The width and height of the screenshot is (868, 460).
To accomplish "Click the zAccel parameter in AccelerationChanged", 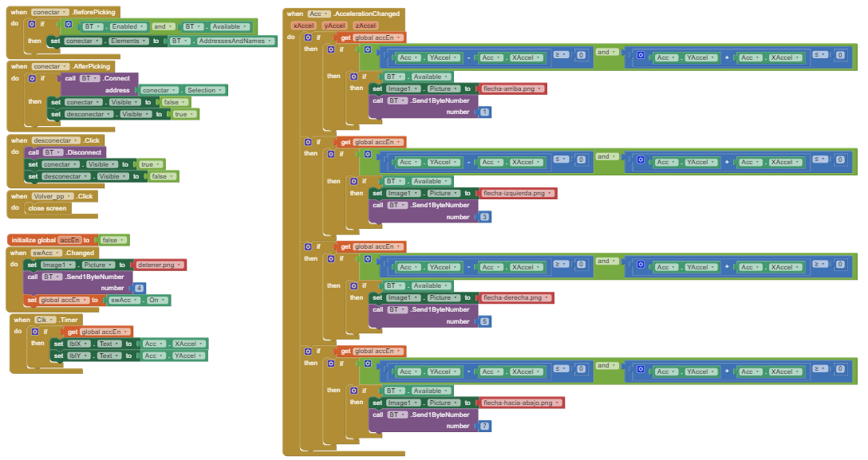I will point(365,26).
